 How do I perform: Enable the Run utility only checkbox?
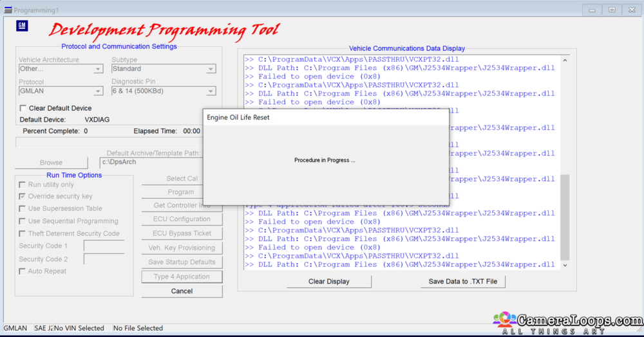[22, 185]
